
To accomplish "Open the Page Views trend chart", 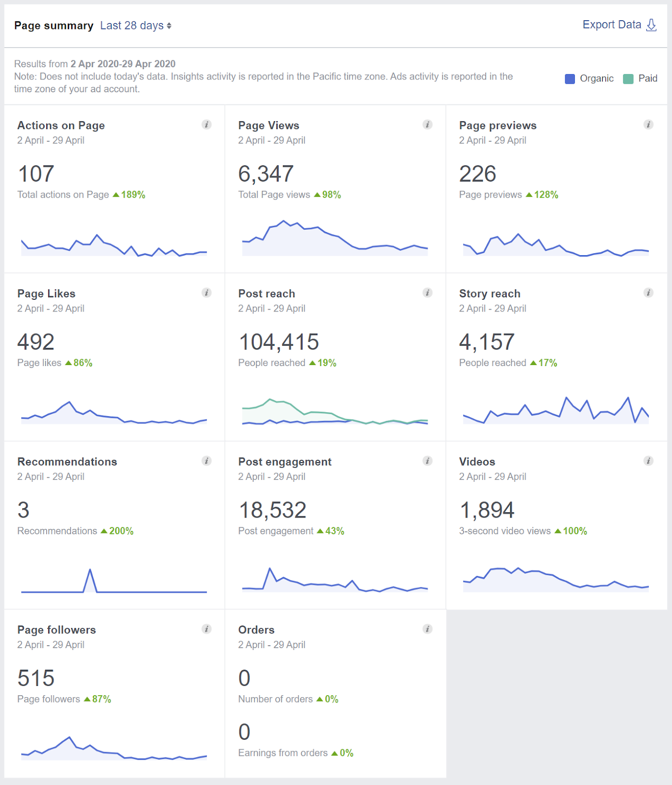I will click(335, 238).
